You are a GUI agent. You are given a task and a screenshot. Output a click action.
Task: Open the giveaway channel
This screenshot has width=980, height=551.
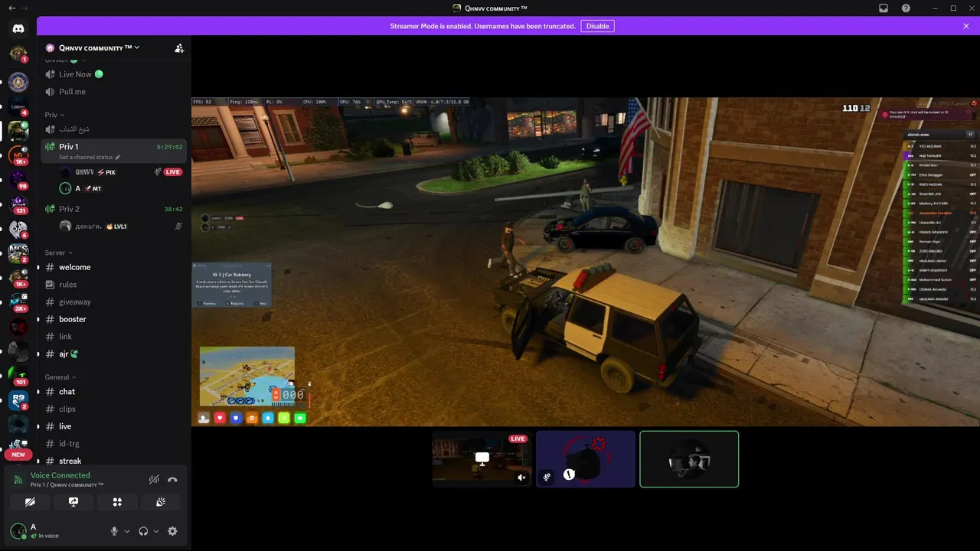coord(113,302)
